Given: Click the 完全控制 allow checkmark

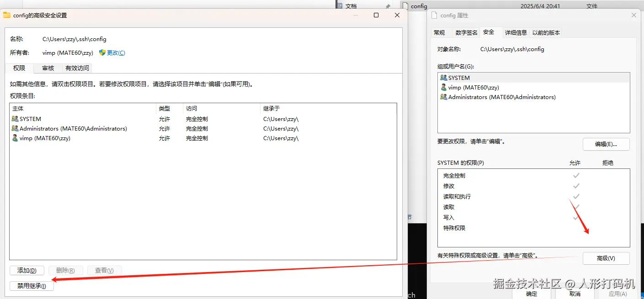Looking at the screenshot, I should click(x=576, y=175).
